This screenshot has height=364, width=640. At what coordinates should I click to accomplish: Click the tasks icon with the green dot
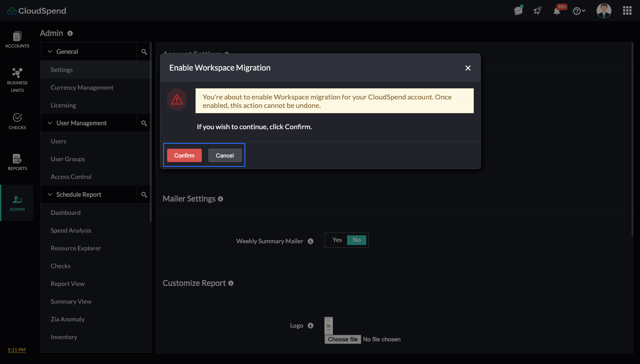pos(518,10)
